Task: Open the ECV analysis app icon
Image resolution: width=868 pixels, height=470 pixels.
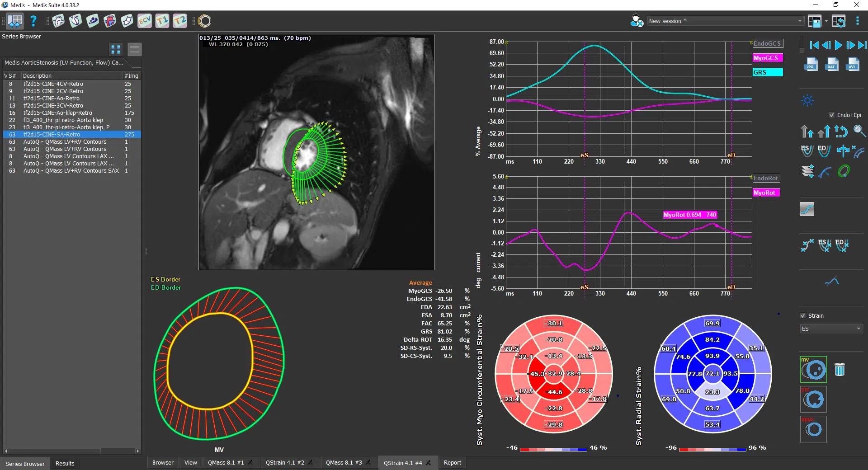Action: tap(145, 21)
